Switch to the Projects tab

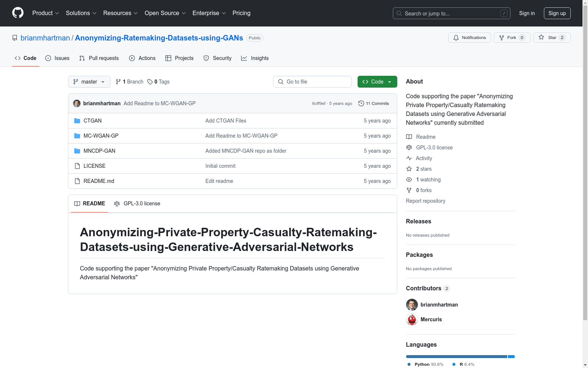point(179,58)
